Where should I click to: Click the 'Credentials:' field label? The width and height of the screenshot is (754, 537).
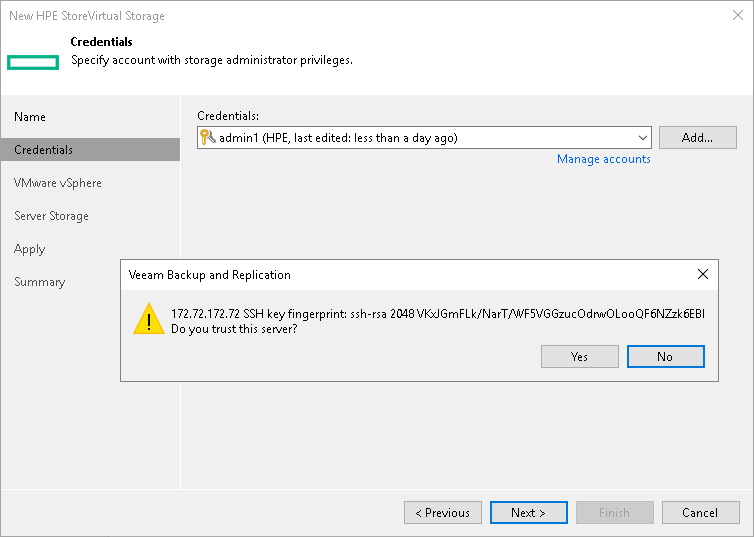[228, 116]
